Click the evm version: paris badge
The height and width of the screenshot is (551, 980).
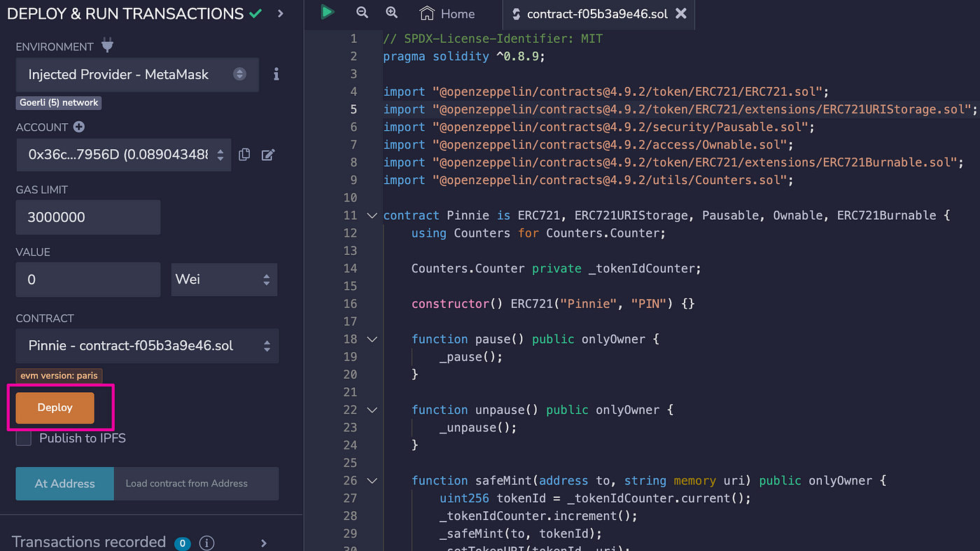[x=59, y=375]
